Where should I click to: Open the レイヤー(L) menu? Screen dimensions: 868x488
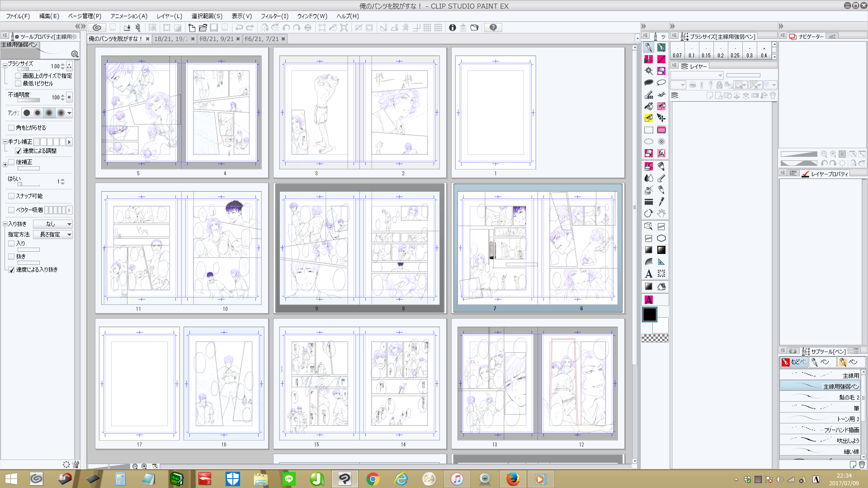pos(170,16)
